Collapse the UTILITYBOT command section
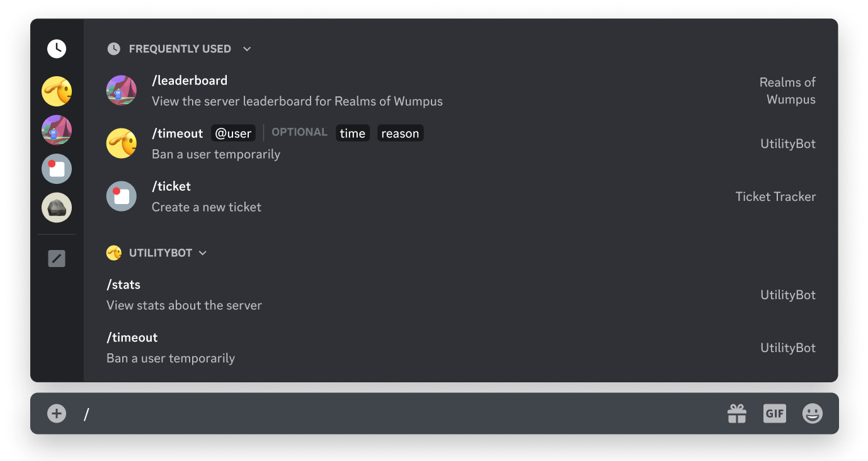The image size is (868, 461). click(202, 253)
